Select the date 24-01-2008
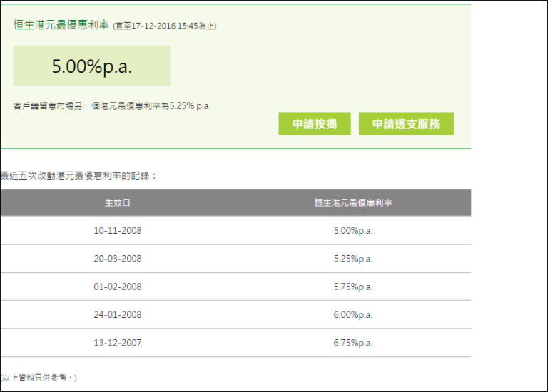 pos(118,314)
